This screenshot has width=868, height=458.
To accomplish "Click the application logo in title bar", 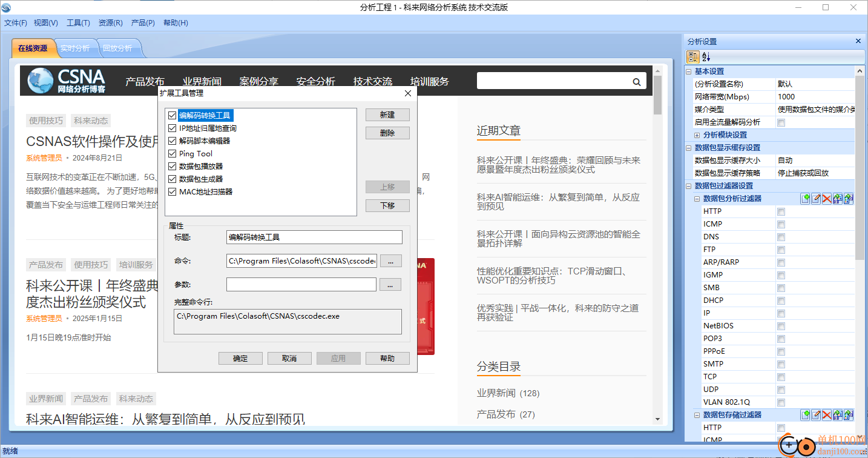I will [7, 7].
